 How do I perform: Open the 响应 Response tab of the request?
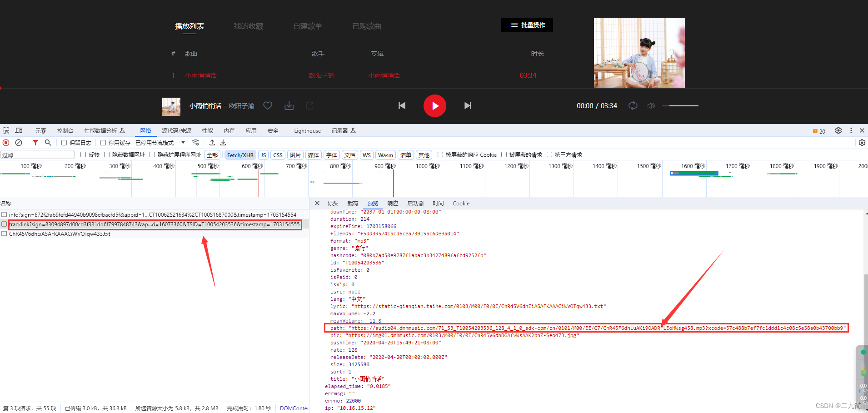(x=393, y=204)
